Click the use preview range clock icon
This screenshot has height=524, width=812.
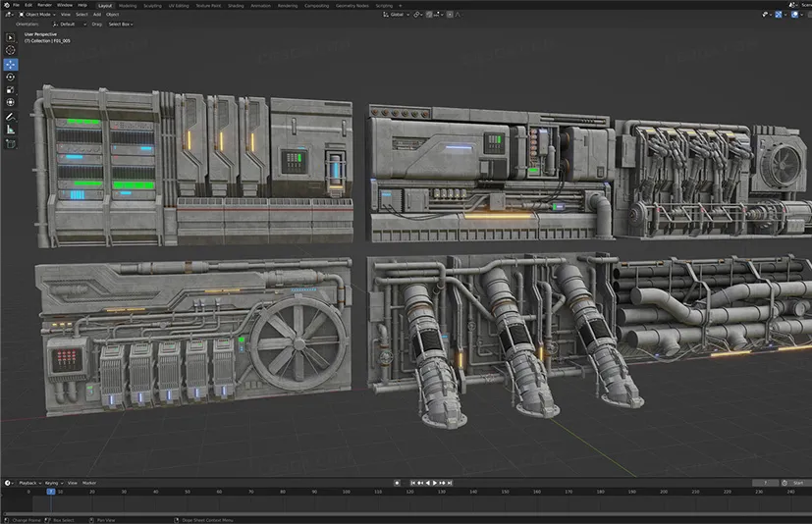coord(785,483)
